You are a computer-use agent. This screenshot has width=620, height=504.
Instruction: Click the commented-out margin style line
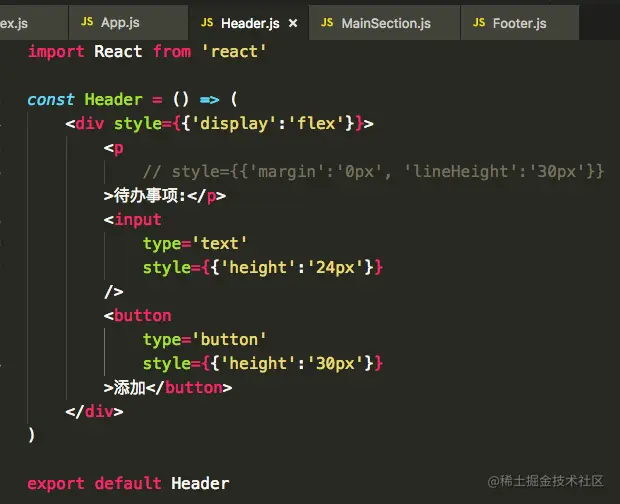click(373, 172)
